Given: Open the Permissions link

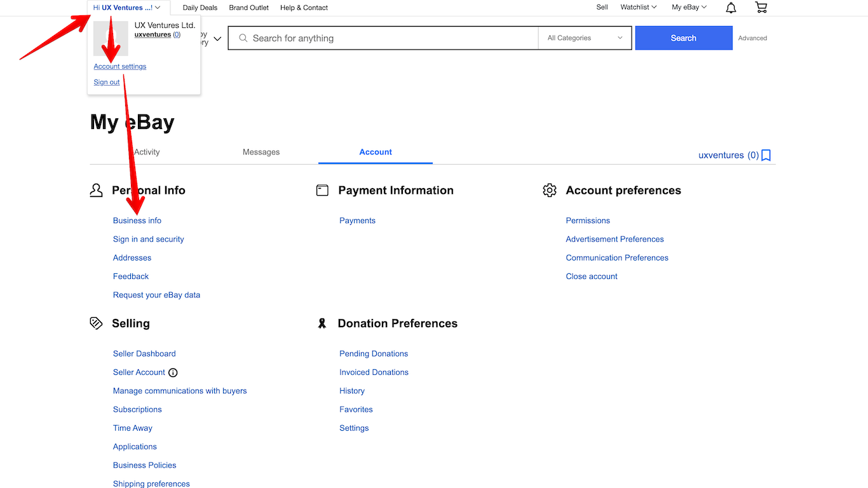Looking at the screenshot, I should [x=588, y=220].
